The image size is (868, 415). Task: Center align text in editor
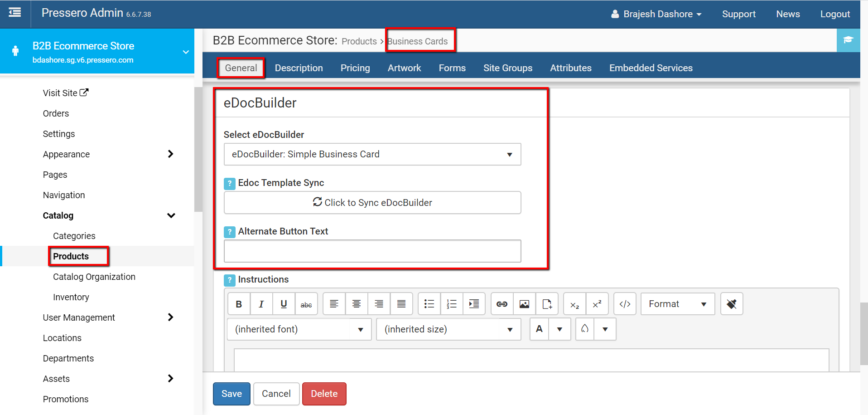(x=357, y=304)
